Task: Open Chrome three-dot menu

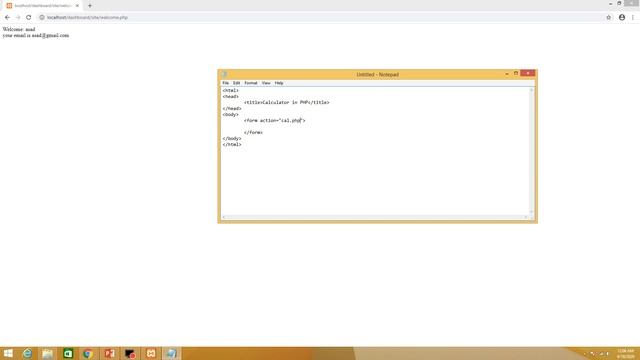Action: (x=633, y=18)
